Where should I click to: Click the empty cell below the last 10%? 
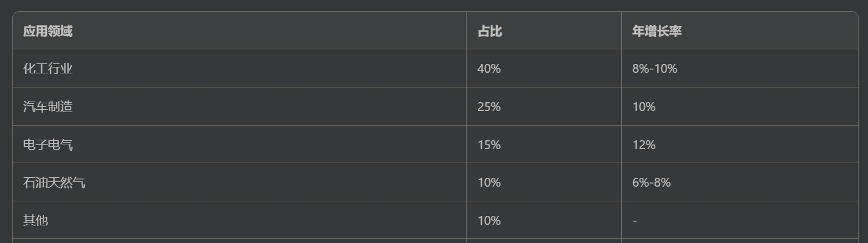coord(544,241)
